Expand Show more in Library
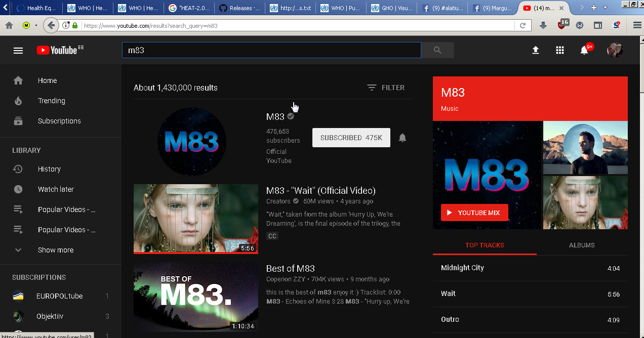The width and height of the screenshot is (644, 338). coord(55,250)
